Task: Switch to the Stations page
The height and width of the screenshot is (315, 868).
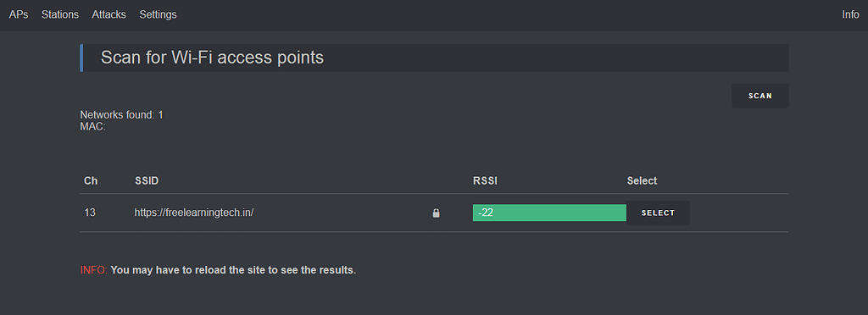Action: (60, 15)
